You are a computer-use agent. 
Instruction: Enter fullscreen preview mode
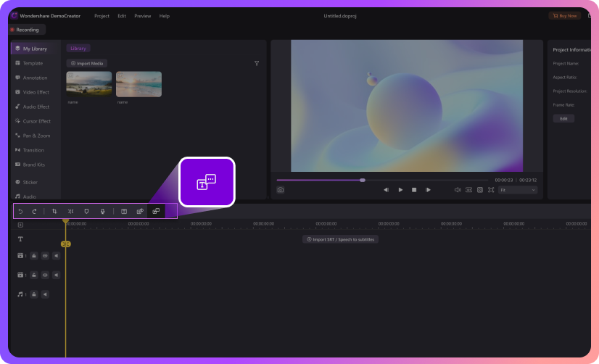pos(491,190)
